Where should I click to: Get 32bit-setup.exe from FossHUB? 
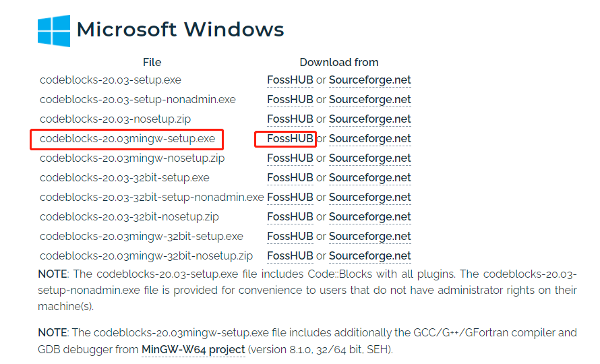click(x=290, y=177)
